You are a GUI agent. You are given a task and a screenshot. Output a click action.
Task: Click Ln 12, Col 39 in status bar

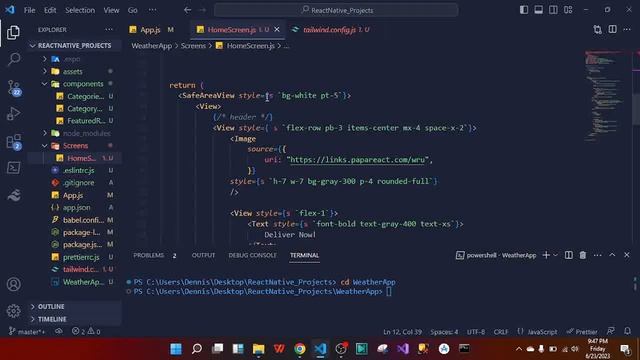pos(402,332)
